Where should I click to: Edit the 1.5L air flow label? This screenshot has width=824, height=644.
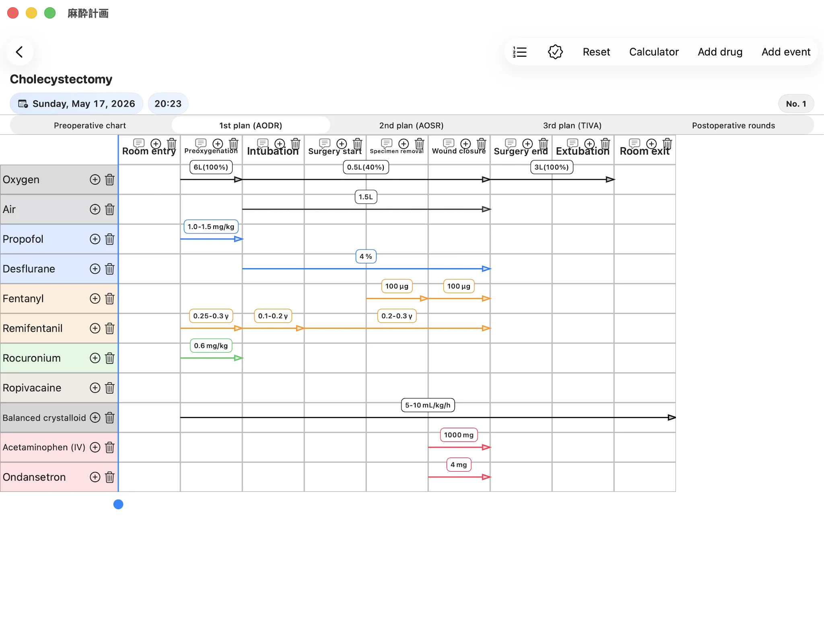[366, 197]
